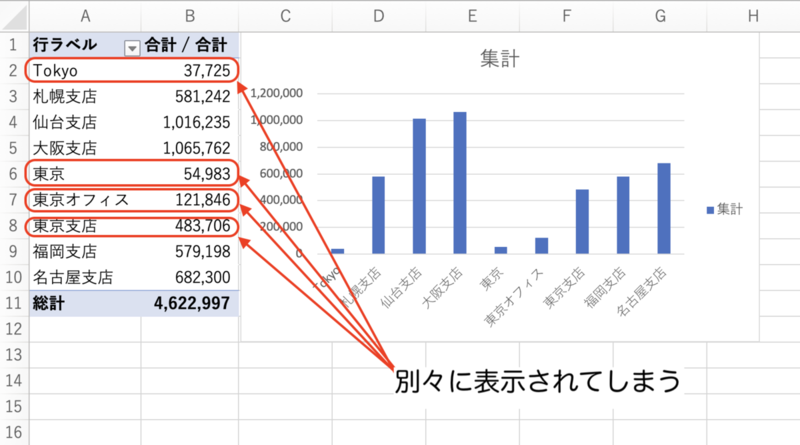The width and height of the screenshot is (800, 445).
Task: Select column H header
Action: [x=753, y=16]
